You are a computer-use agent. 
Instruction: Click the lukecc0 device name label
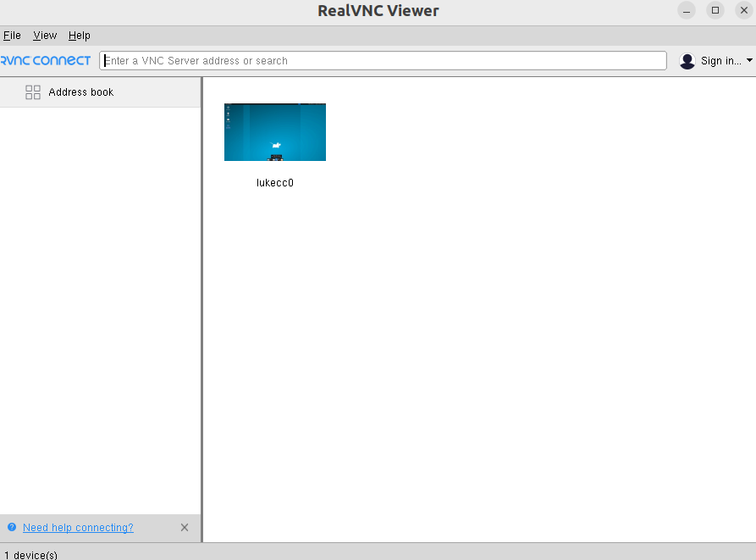275,183
